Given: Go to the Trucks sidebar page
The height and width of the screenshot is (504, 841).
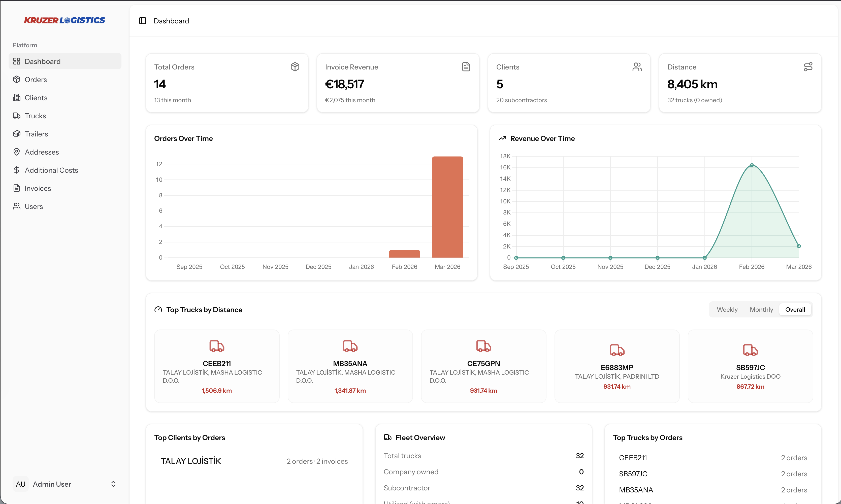Looking at the screenshot, I should click(x=35, y=116).
